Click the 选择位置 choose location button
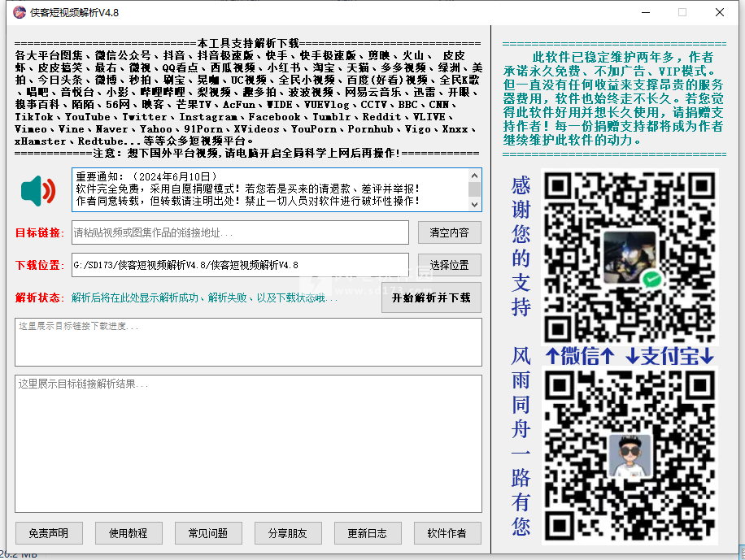This screenshot has height=560, width=745. [x=450, y=265]
